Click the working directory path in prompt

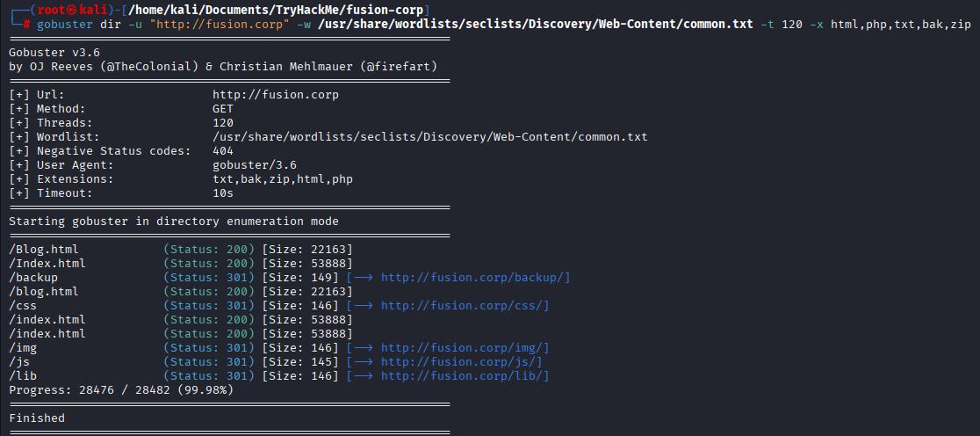pos(276,11)
